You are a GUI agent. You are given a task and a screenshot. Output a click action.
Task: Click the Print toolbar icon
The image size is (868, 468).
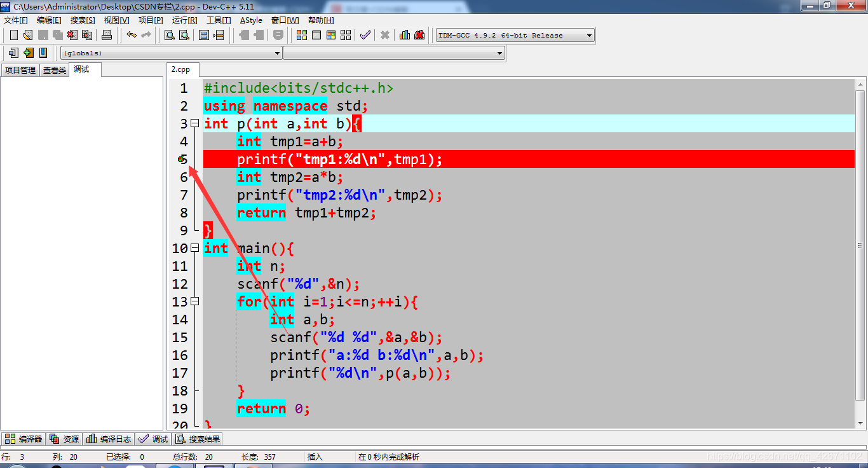[107, 35]
